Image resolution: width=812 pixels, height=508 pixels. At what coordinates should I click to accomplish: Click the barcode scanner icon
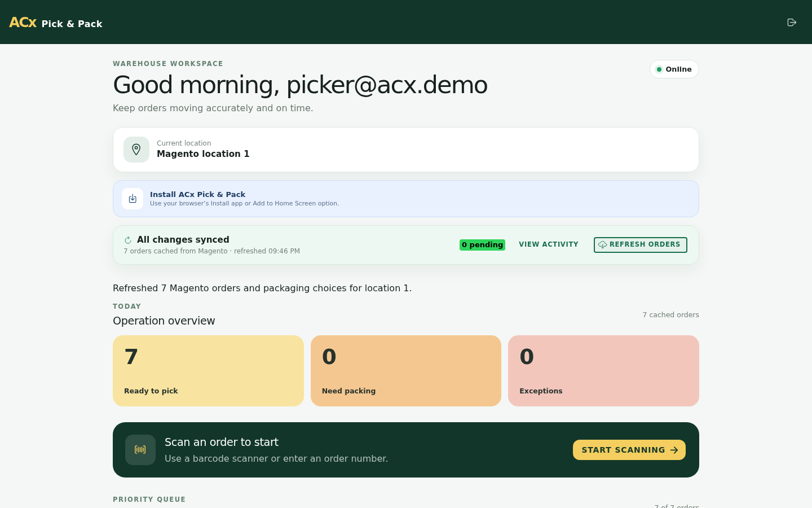pos(140,450)
